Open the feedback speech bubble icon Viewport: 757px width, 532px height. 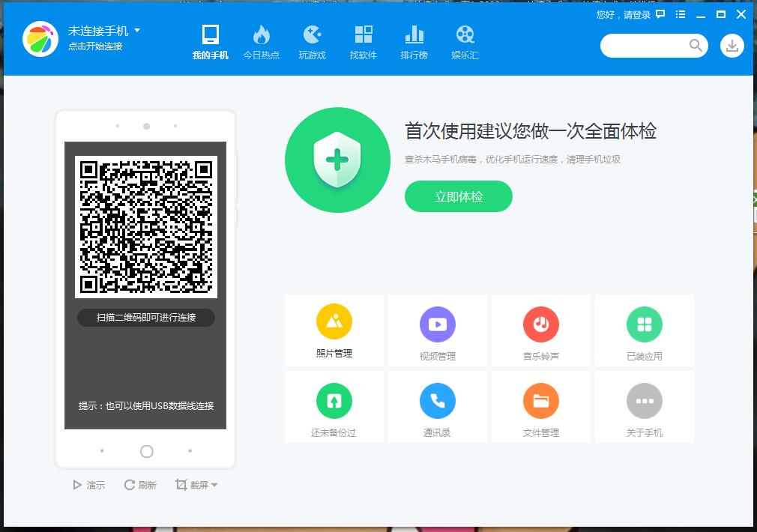point(660,14)
